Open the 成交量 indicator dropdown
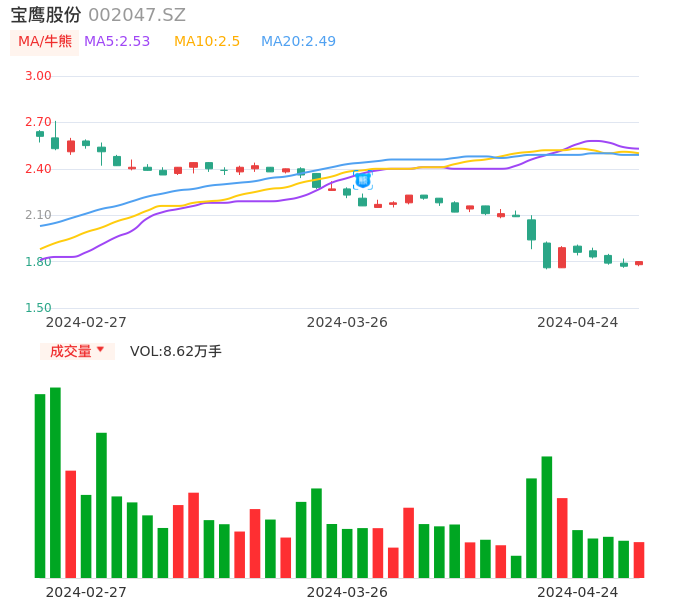 [x=77, y=351]
